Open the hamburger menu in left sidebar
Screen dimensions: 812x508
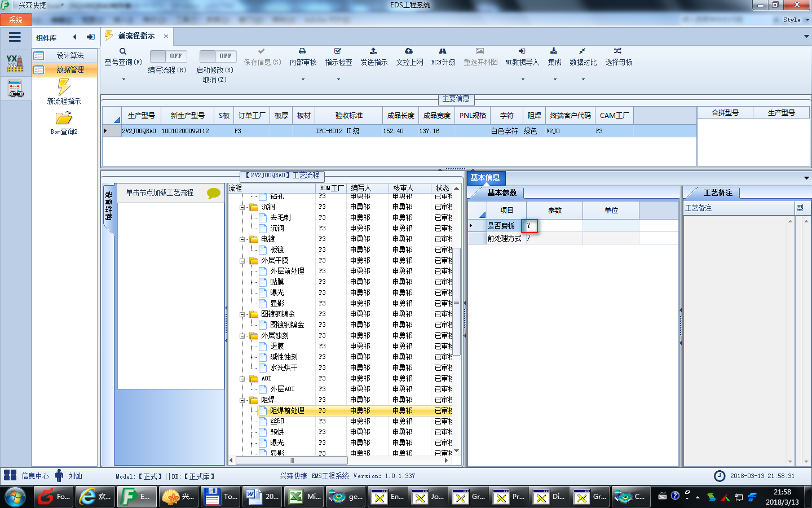coord(15,37)
